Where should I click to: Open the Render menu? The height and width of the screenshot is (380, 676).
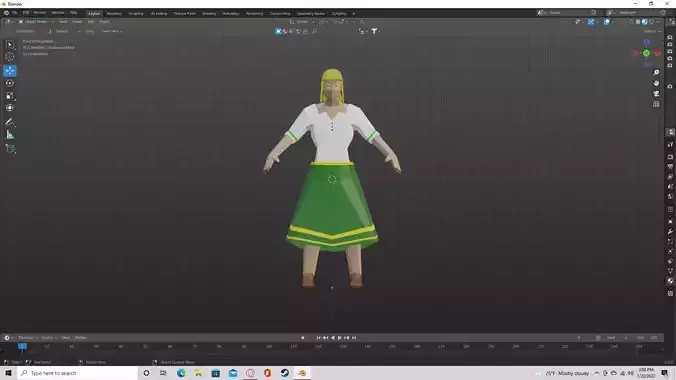coord(40,13)
